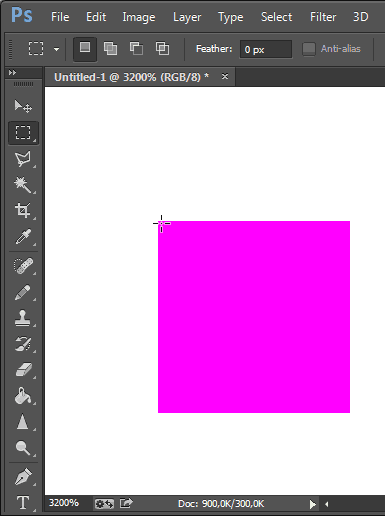Select the Magic Wand tool

tap(23, 185)
